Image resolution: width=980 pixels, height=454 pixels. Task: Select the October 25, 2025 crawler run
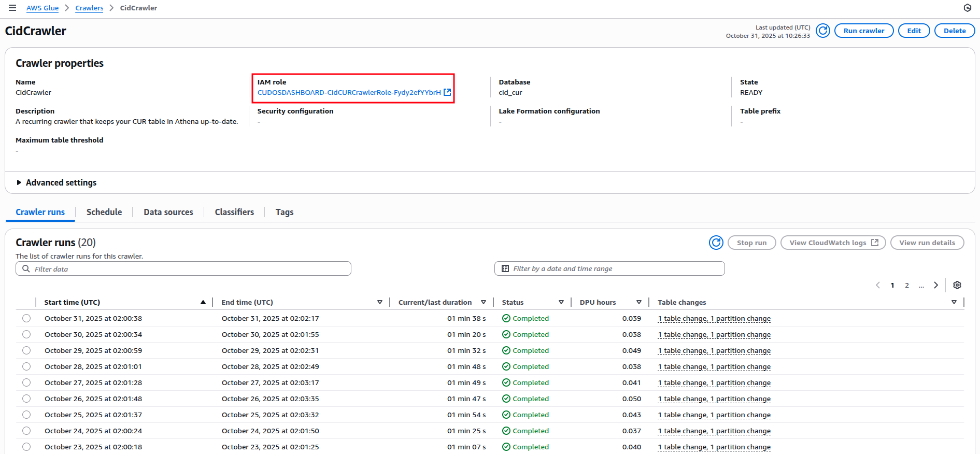click(26, 415)
